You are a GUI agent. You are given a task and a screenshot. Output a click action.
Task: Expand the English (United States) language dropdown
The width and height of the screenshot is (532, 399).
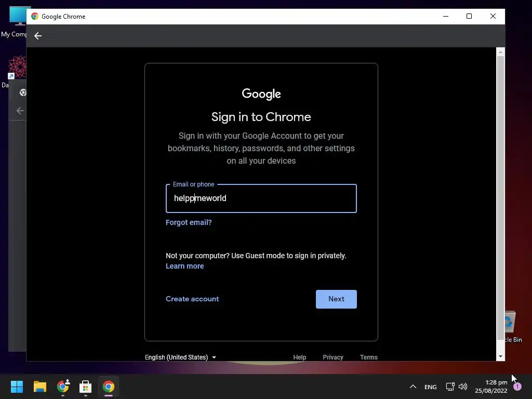coord(180,357)
